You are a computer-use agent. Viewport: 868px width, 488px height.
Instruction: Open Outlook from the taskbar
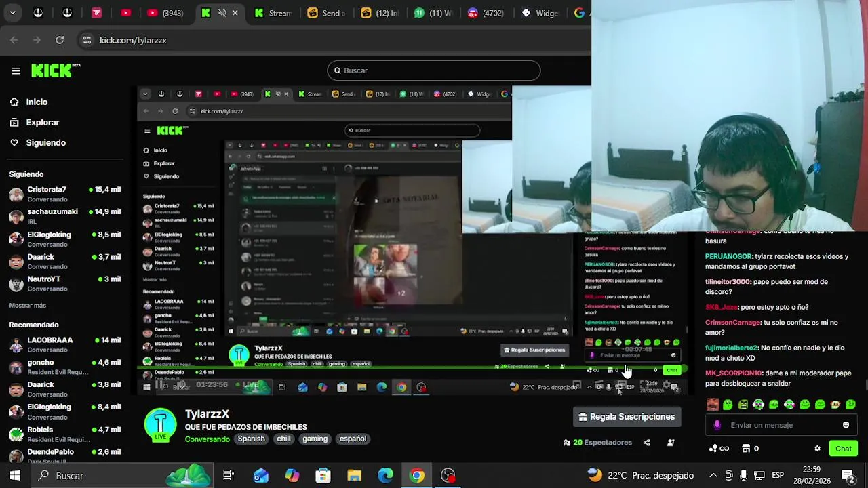(x=261, y=475)
